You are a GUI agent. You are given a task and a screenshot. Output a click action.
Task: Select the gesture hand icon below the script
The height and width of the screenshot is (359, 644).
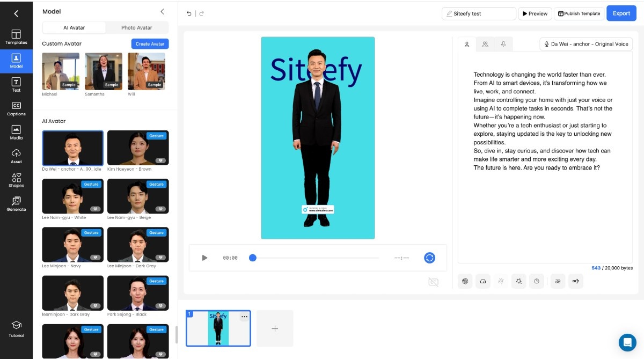(x=501, y=281)
